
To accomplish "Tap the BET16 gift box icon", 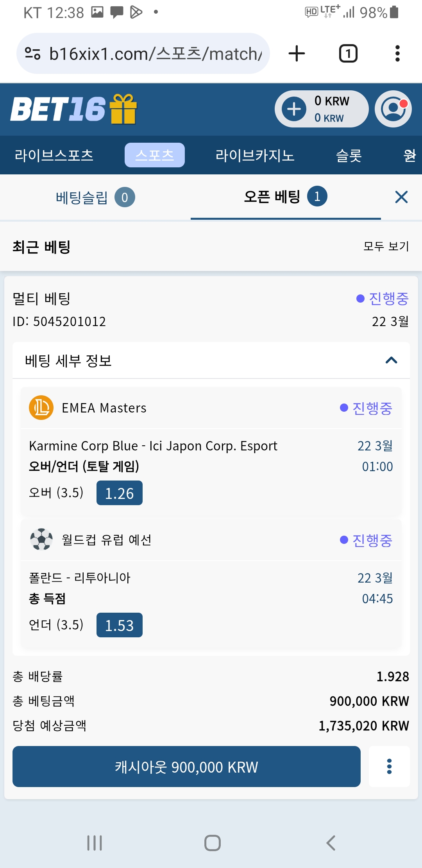I will pos(123,109).
